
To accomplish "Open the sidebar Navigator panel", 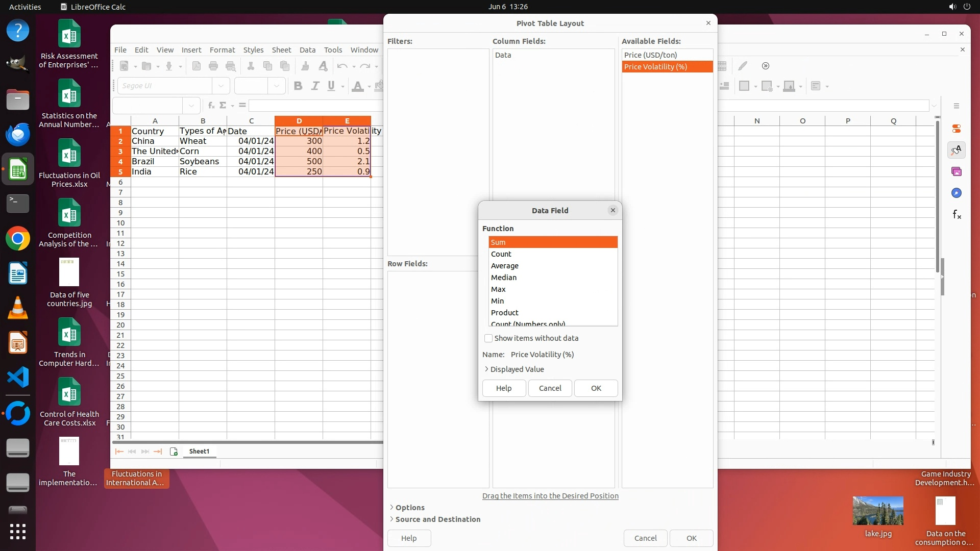I will pyautogui.click(x=957, y=193).
